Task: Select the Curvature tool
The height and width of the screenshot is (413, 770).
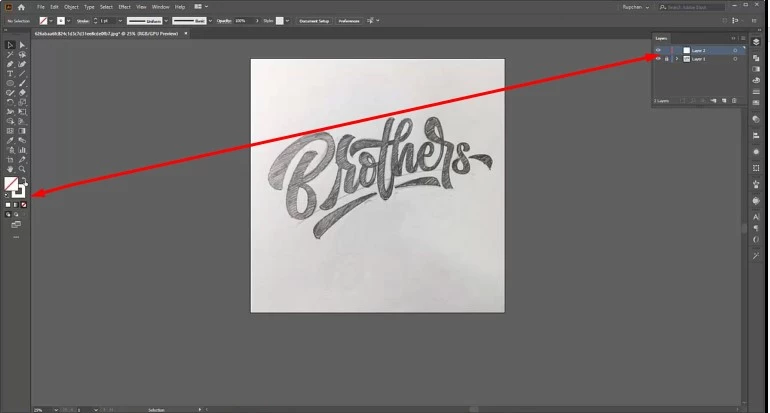Action: click(22, 64)
